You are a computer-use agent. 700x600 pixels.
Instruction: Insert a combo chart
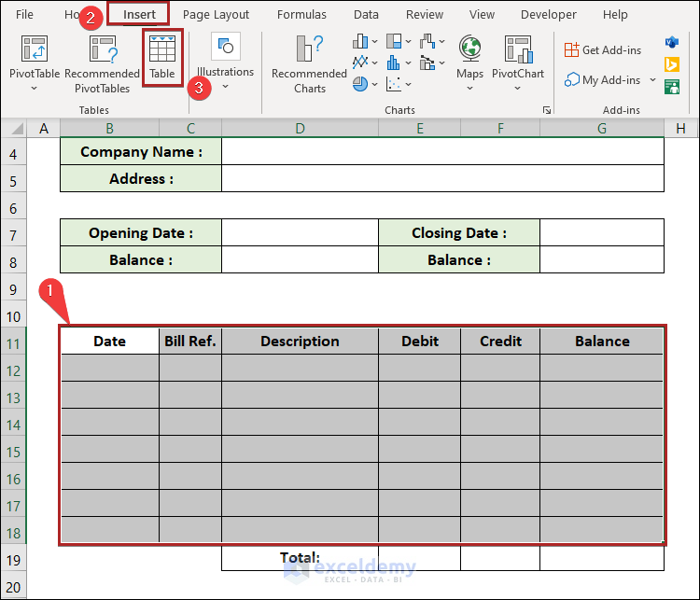pos(427,63)
